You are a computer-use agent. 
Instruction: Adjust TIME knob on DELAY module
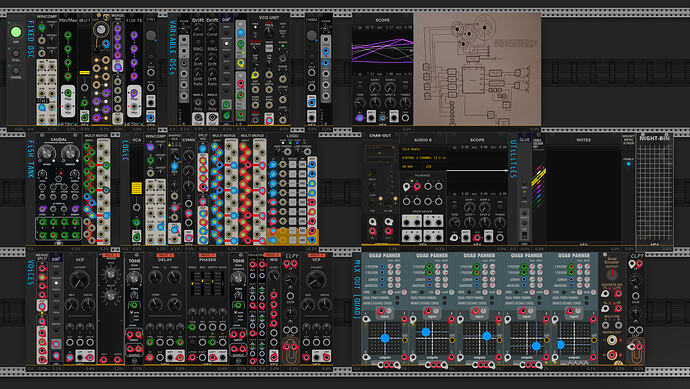coord(155,277)
